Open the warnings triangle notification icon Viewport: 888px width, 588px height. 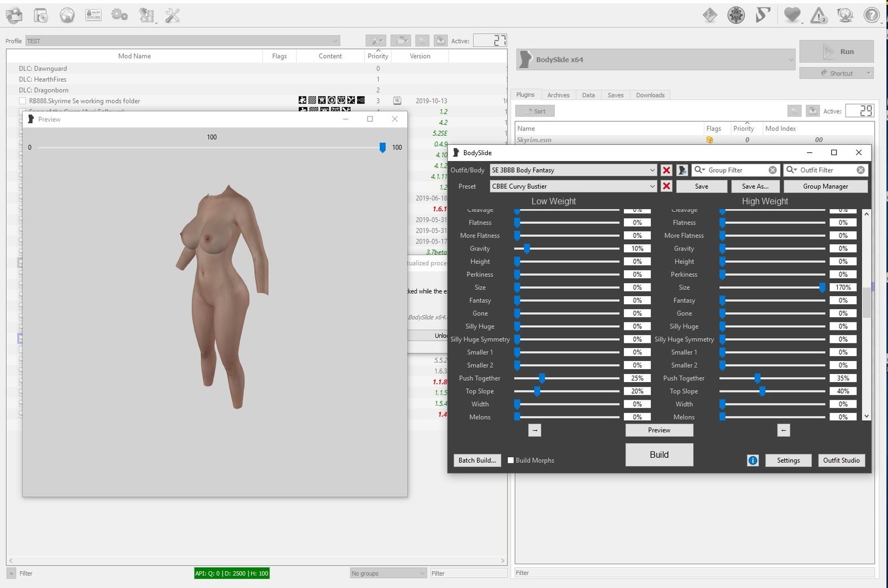(x=818, y=16)
